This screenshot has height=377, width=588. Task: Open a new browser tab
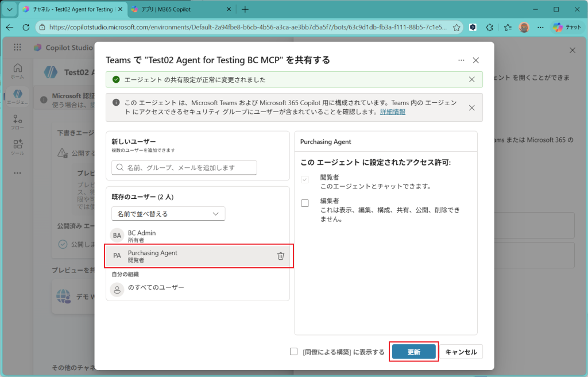pyautogui.click(x=245, y=9)
